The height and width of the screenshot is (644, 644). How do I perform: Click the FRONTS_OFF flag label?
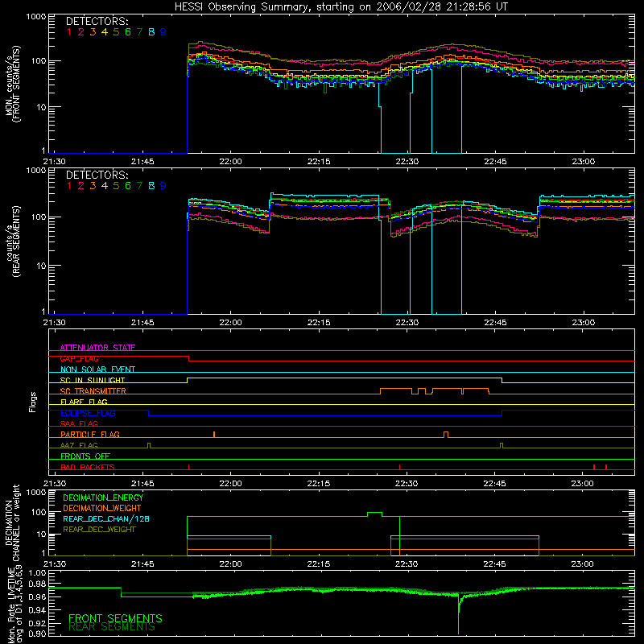click(85, 456)
